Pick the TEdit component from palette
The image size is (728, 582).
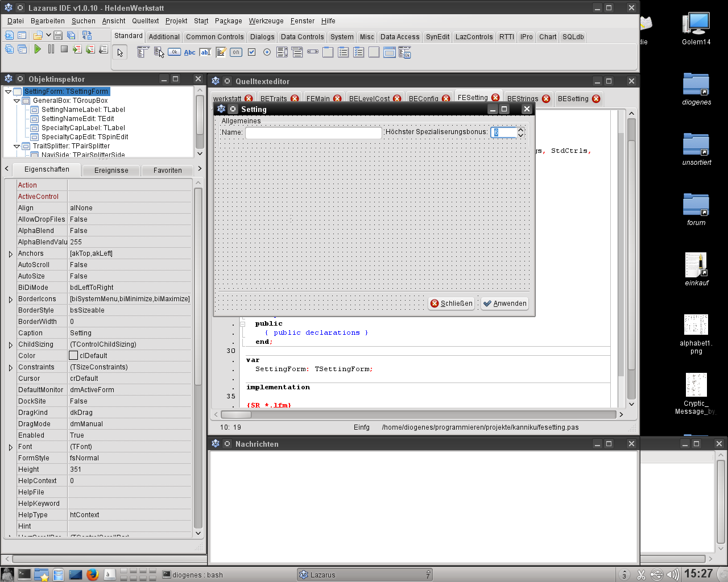click(x=205, y=52)
